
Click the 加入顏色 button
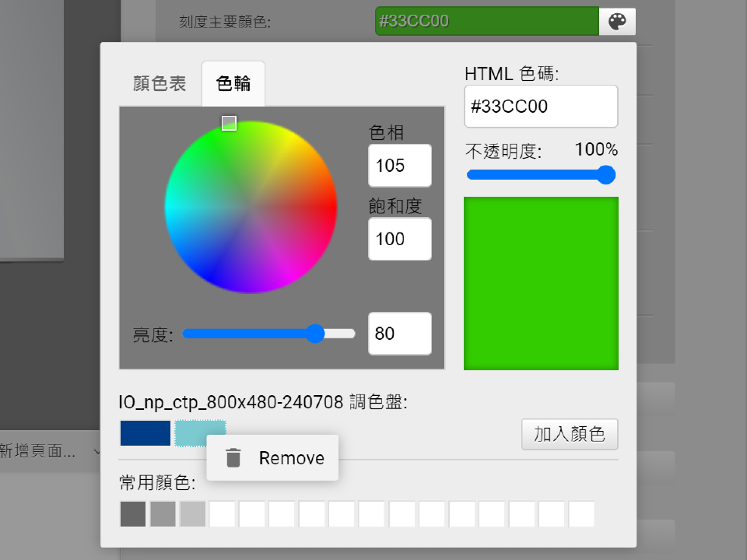(570, 434)
